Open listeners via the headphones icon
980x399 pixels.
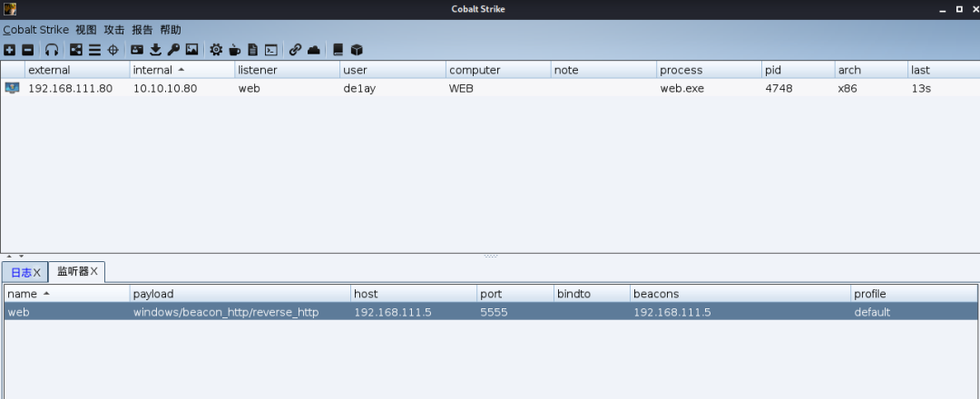(x=52, y=50)
